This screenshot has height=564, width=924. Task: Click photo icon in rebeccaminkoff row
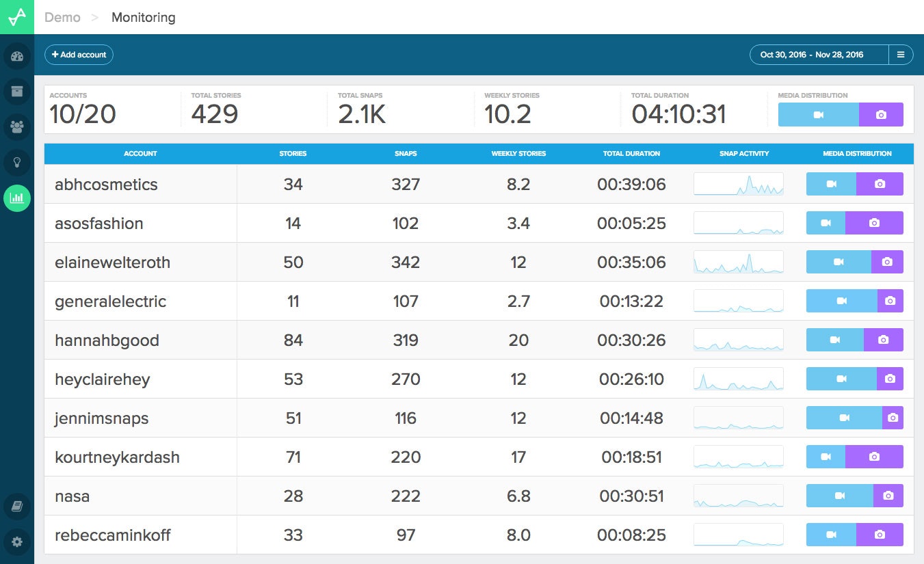click(880, 535)
